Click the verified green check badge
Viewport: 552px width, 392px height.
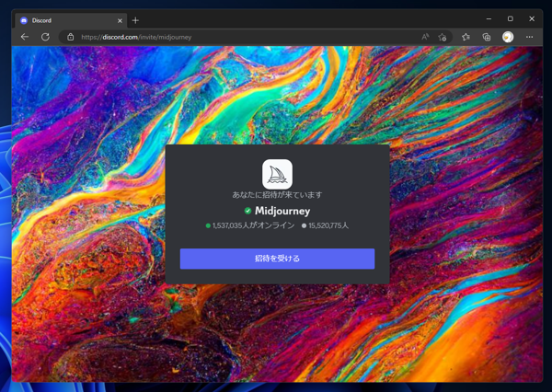[x=247, y=211]
